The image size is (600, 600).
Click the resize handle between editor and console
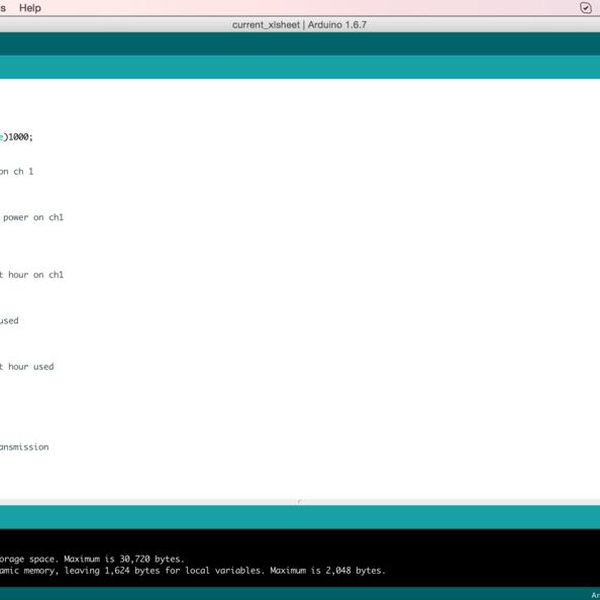(299, 501)
